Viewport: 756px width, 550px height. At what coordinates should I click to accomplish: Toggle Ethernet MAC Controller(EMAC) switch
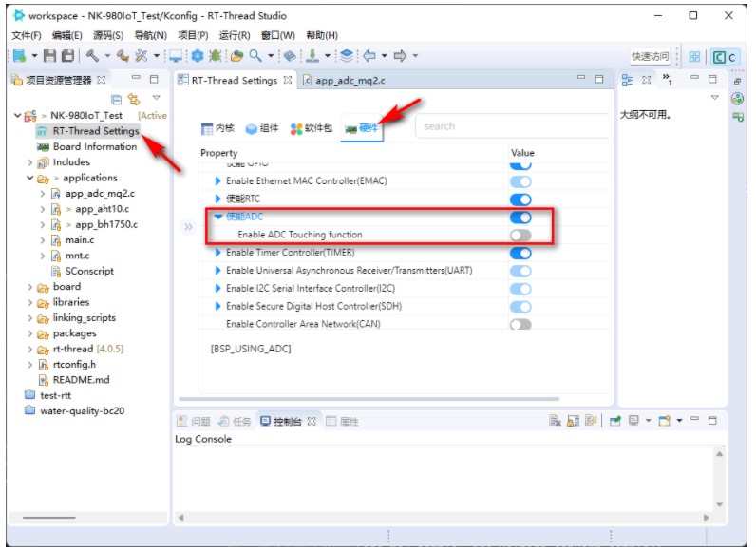[x=520, y=181]
